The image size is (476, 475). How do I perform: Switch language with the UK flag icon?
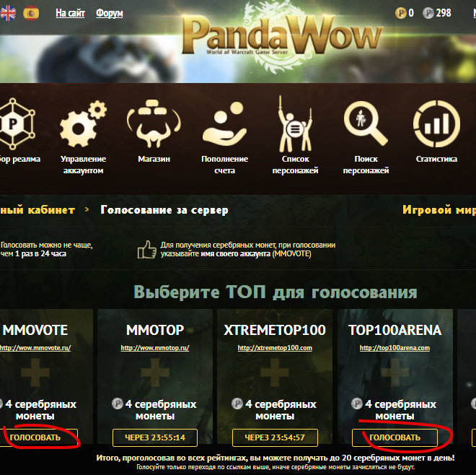coord(8,13)
